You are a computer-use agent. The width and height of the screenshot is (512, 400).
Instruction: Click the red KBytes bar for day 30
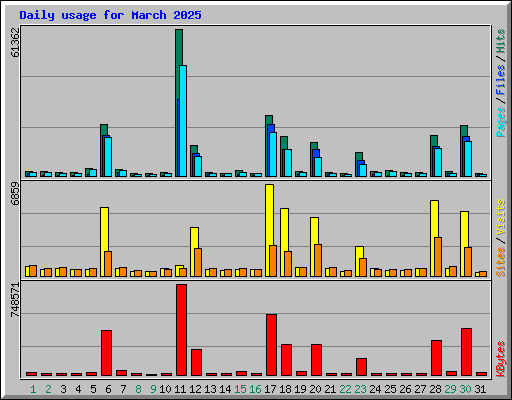[466, 352]
